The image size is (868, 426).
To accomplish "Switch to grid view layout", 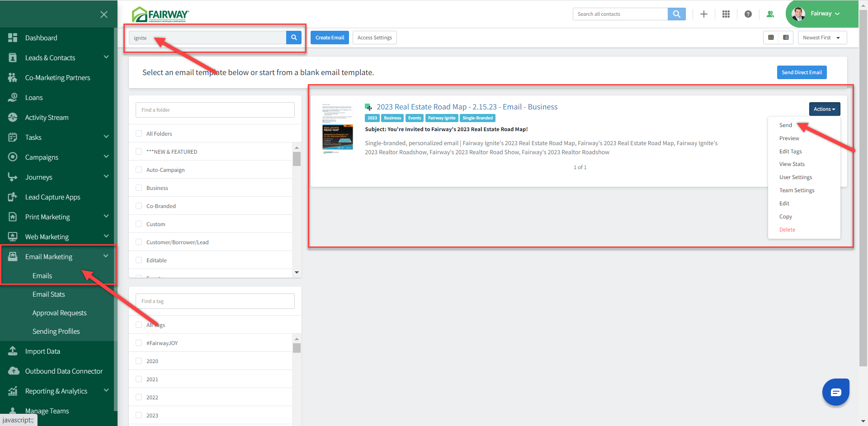I will coord(771,38).
